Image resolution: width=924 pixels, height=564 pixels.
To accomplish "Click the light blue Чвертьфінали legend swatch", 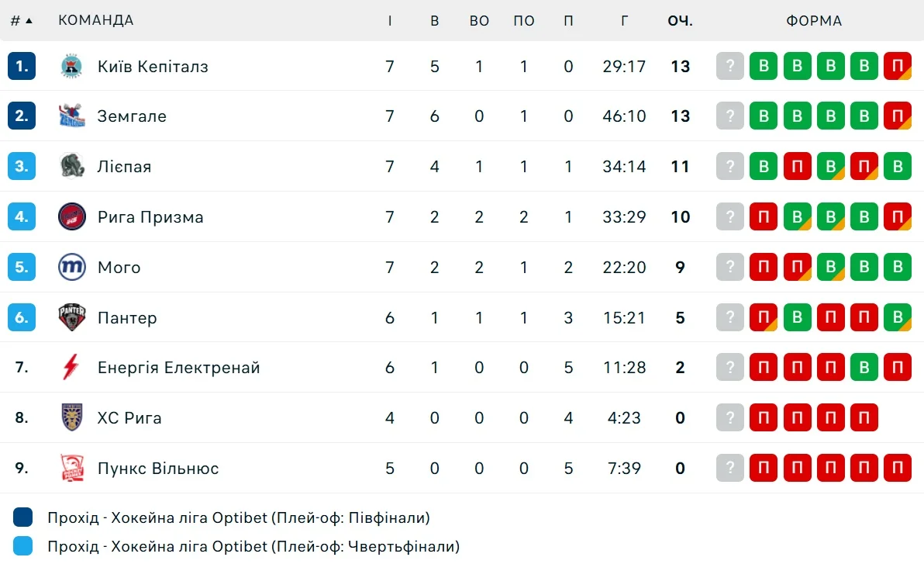I will click(x=23, y=546).
